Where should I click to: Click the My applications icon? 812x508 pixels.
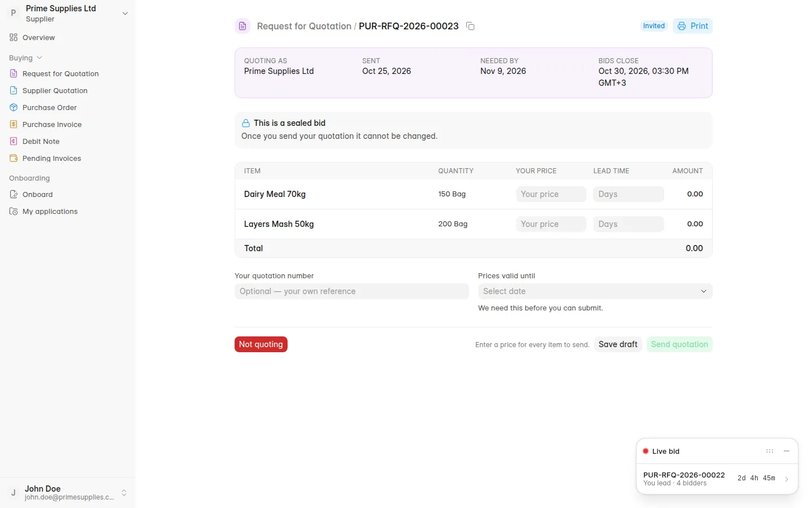point(14,211)
